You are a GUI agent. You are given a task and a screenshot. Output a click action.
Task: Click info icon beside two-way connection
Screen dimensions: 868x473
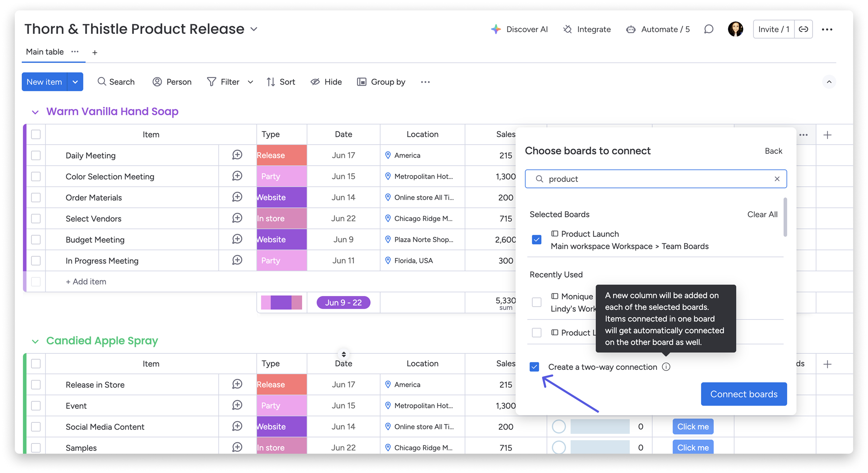click(666, 367)
